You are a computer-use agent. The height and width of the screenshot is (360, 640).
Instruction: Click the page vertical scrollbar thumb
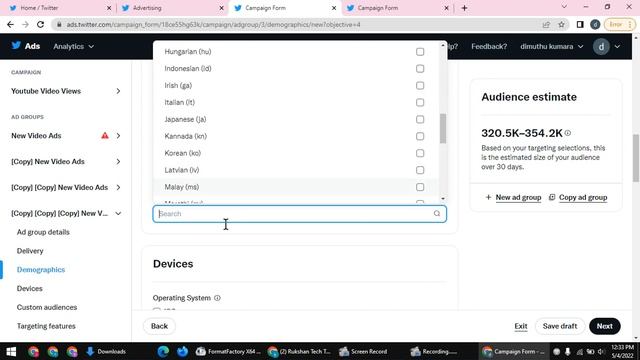coord(636,158)
